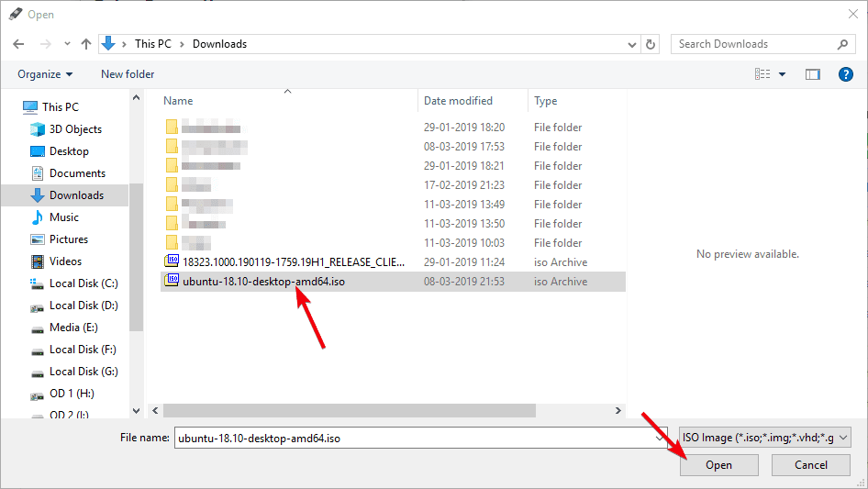Viewport: 868px width, 489px height.
Task: Click date 08-03-2019 21:53 cell
Action: pyautogui.click(x=464, y=282)
